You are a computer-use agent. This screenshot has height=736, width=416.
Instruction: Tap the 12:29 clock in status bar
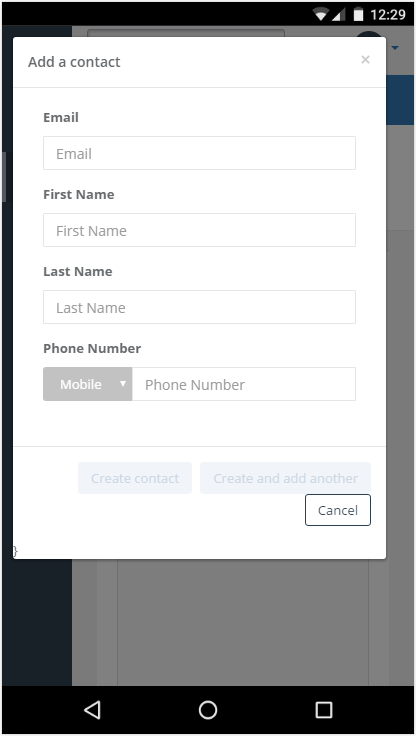point(388,15)
